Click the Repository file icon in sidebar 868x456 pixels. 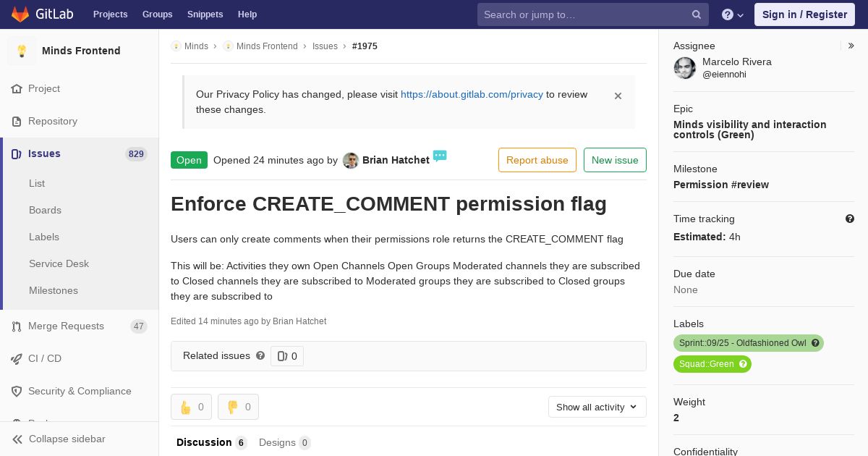point(17,122)
